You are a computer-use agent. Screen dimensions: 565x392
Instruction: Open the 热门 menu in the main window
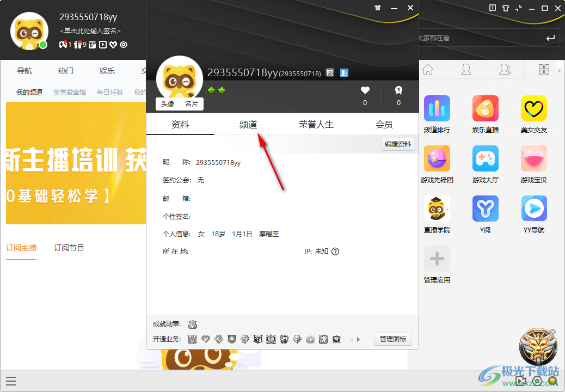tap(66, 71)
